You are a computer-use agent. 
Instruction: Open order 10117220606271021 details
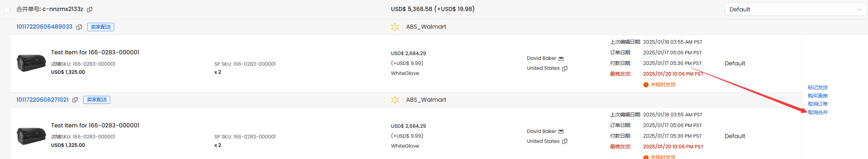(42, 100)
